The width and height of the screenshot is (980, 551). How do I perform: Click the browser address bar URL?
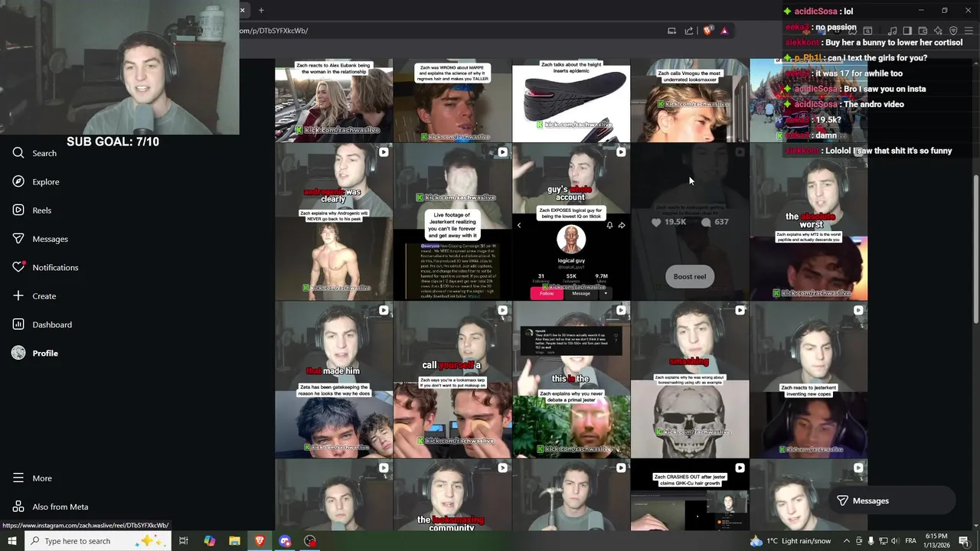point(274,31)
